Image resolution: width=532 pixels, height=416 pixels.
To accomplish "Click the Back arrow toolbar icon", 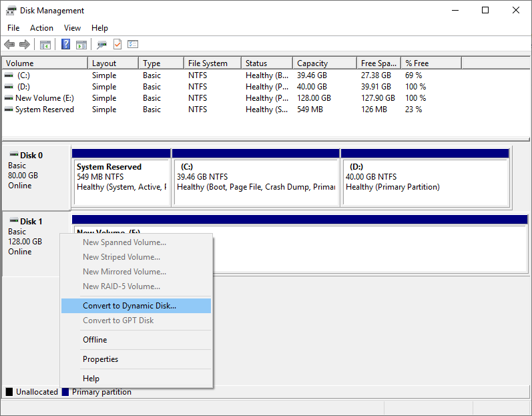I will pyautogui.click(x=9, y=45).
